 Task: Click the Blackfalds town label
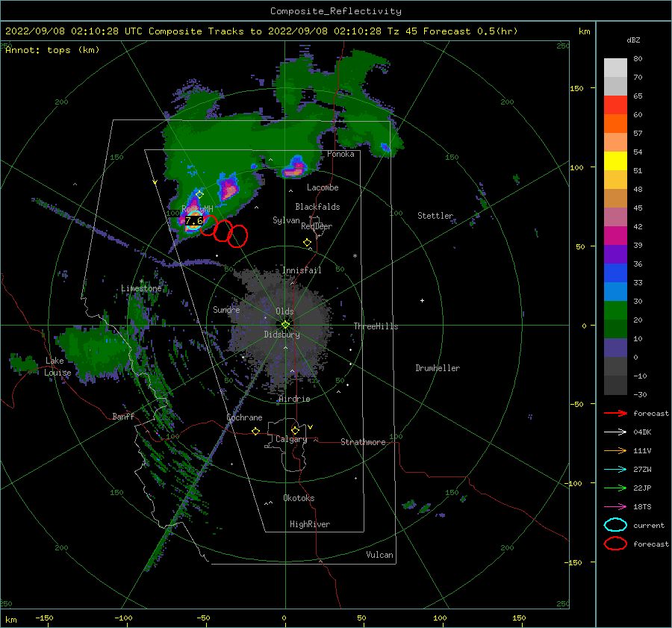[317, 207]
